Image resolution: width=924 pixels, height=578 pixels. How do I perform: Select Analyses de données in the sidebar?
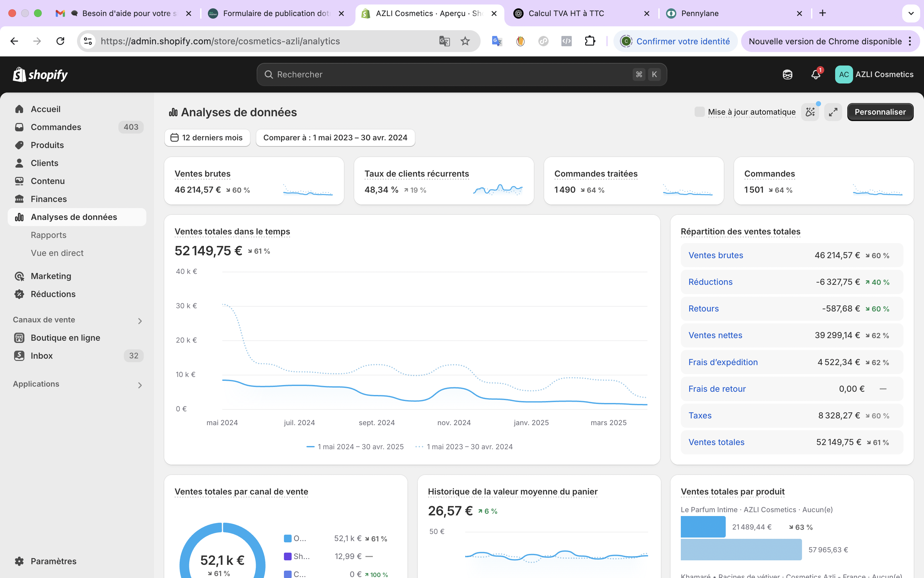tap(77, 217)
